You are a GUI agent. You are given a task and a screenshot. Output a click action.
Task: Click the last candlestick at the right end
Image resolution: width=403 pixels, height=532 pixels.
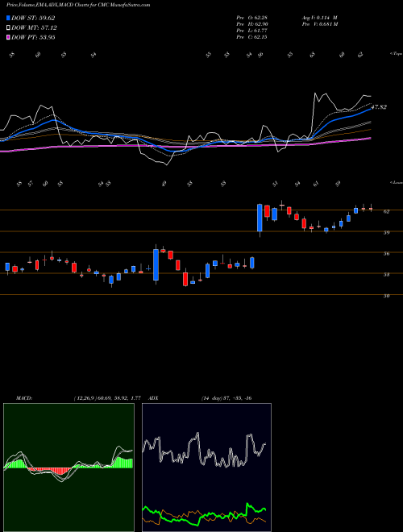(371, 208)
